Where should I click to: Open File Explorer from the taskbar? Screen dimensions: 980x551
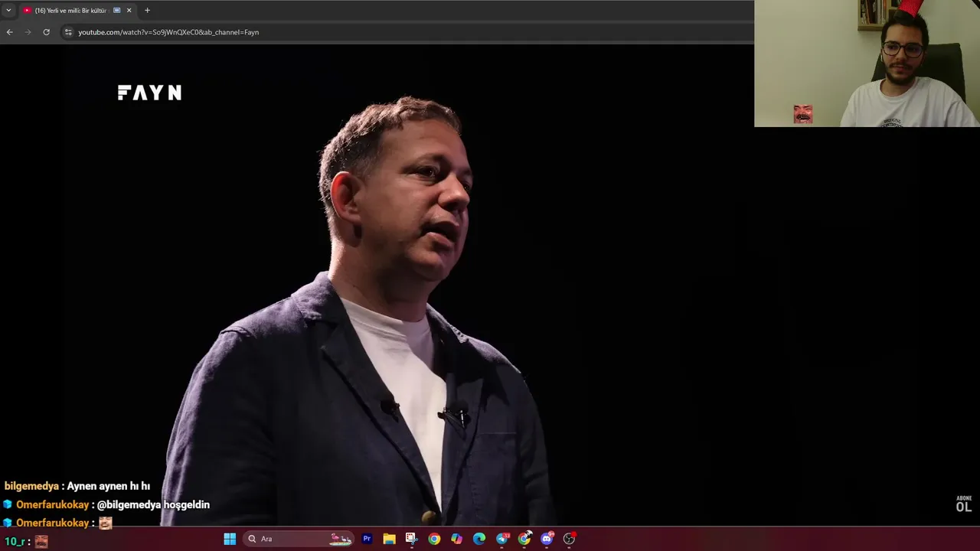(x=389, y=539)
